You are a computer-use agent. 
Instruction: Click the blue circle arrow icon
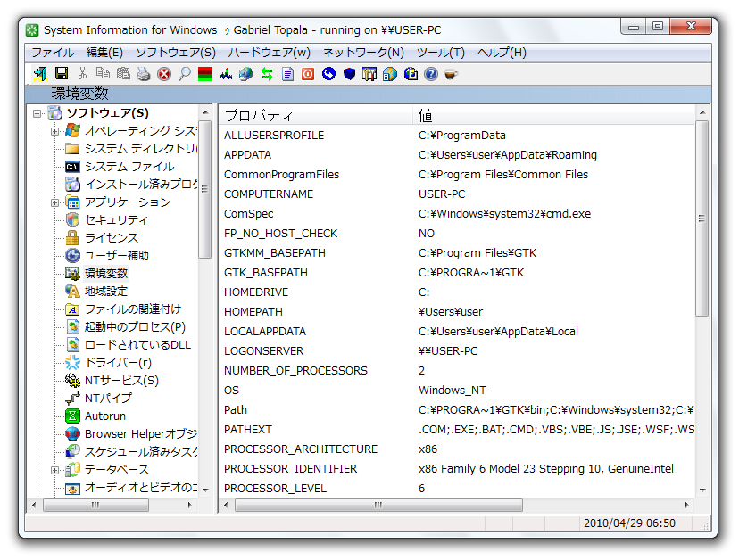328,74
